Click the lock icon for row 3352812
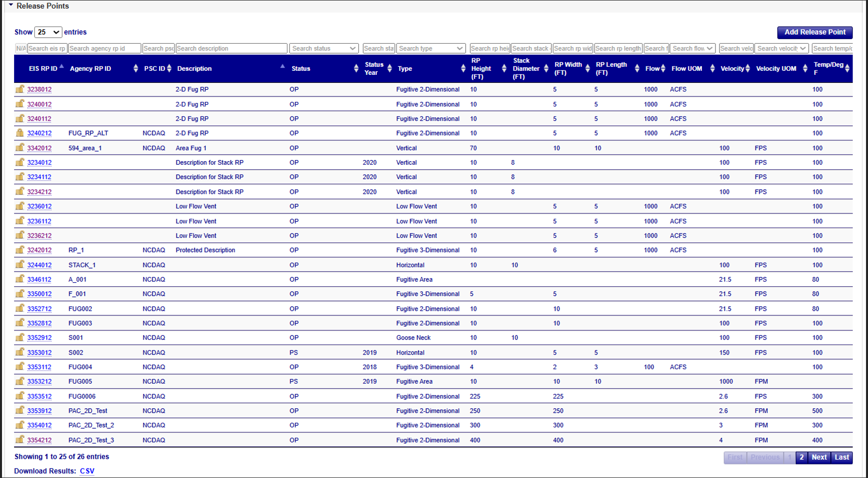The height and width of the screenshot is (478, 868). tap(20, 322)
